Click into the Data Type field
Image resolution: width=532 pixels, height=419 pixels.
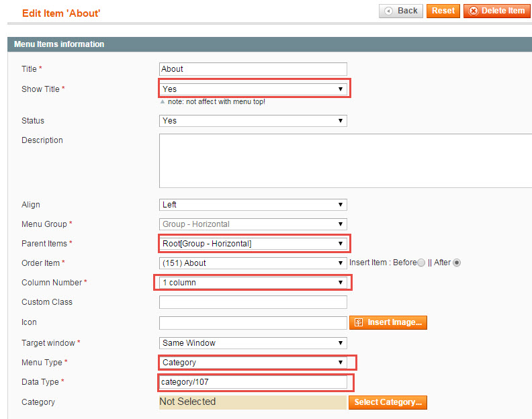(x=253, y=382)
